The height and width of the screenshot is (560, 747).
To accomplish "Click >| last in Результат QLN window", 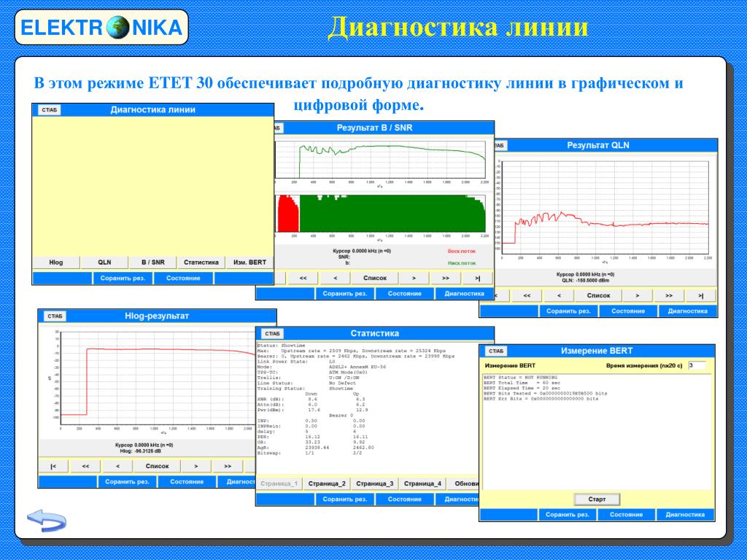I will tap(701, 296).
